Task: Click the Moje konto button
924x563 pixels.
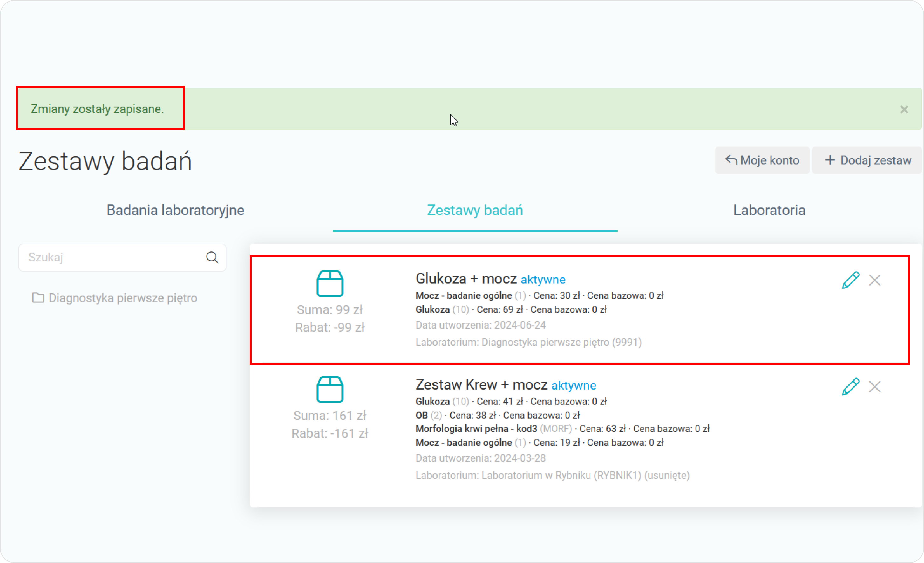Action: 762,160
